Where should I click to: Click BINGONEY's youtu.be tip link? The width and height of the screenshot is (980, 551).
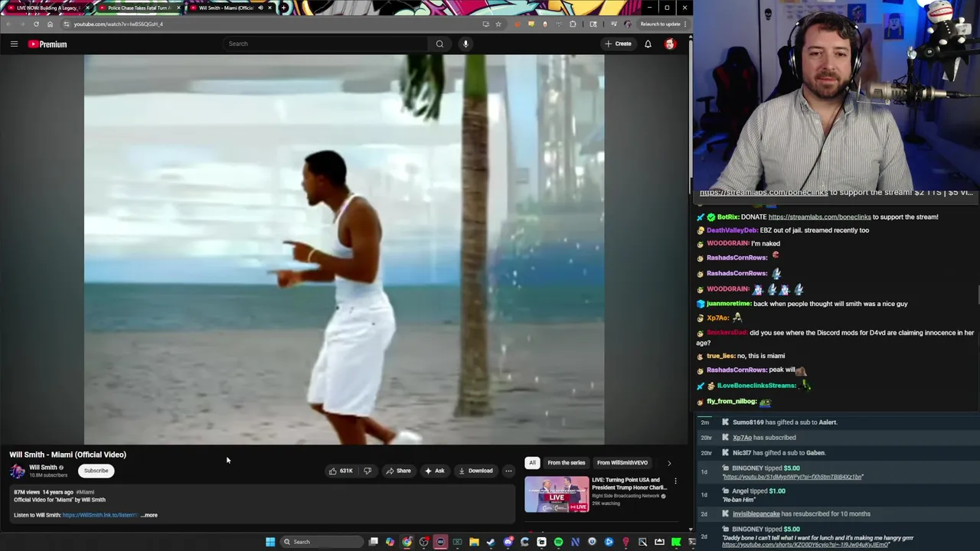tap(792, 477)
